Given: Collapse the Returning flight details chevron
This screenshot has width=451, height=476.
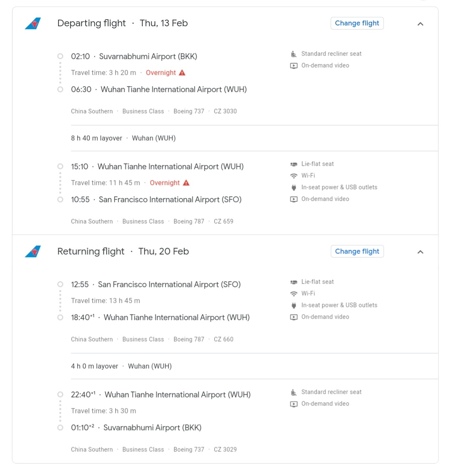Looking at the screenshot, I should (x=421, y=252).
